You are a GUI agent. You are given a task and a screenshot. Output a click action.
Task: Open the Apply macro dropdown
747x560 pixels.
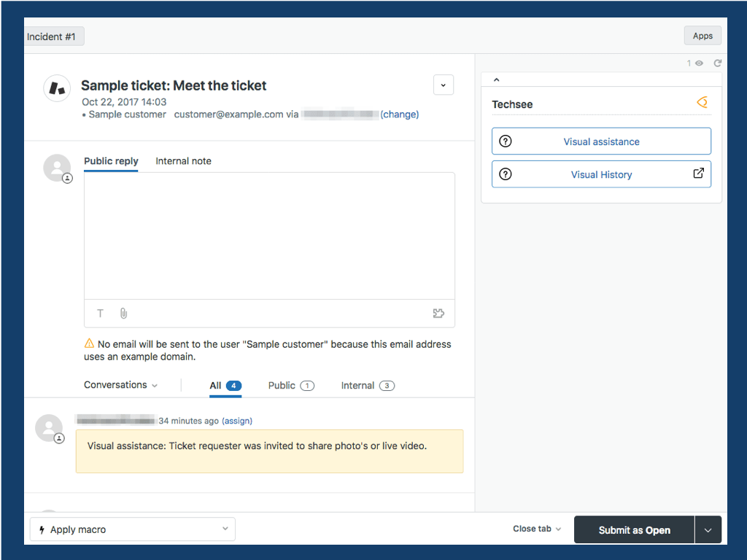point(133,529)
